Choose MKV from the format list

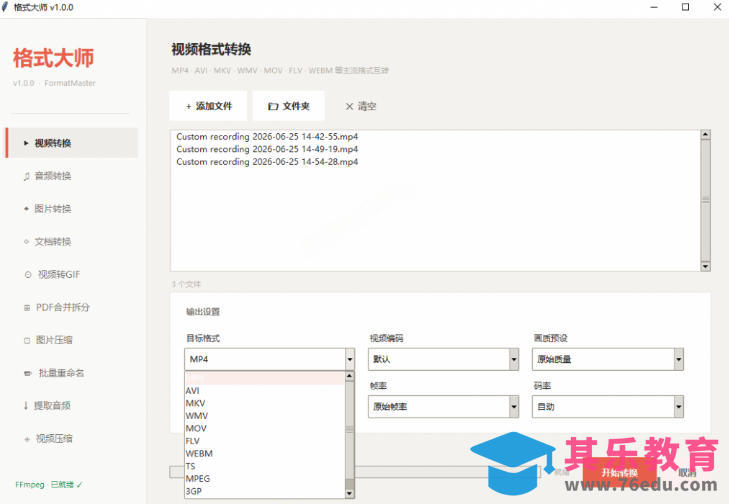pos(265,403)
